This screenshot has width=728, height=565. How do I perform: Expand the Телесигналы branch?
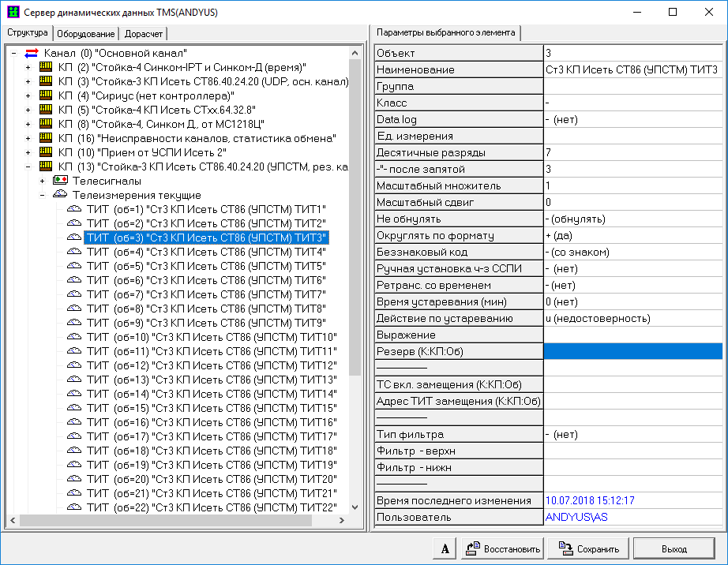(43, 181)
